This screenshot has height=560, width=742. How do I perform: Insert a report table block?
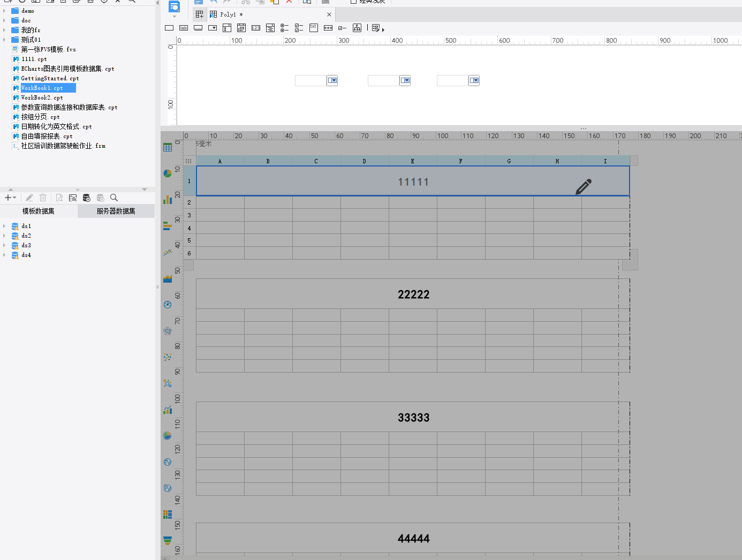(x=168, y=147)
